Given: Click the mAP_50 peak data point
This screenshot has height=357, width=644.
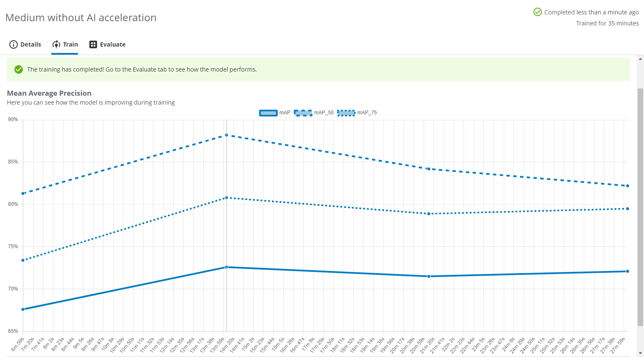Looking at the screenshot, I should click(227, 135).
